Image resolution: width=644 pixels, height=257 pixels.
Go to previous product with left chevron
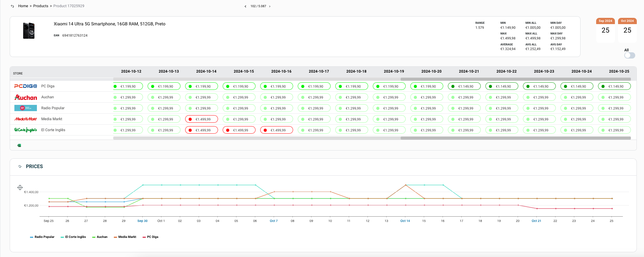click(245, 6)
